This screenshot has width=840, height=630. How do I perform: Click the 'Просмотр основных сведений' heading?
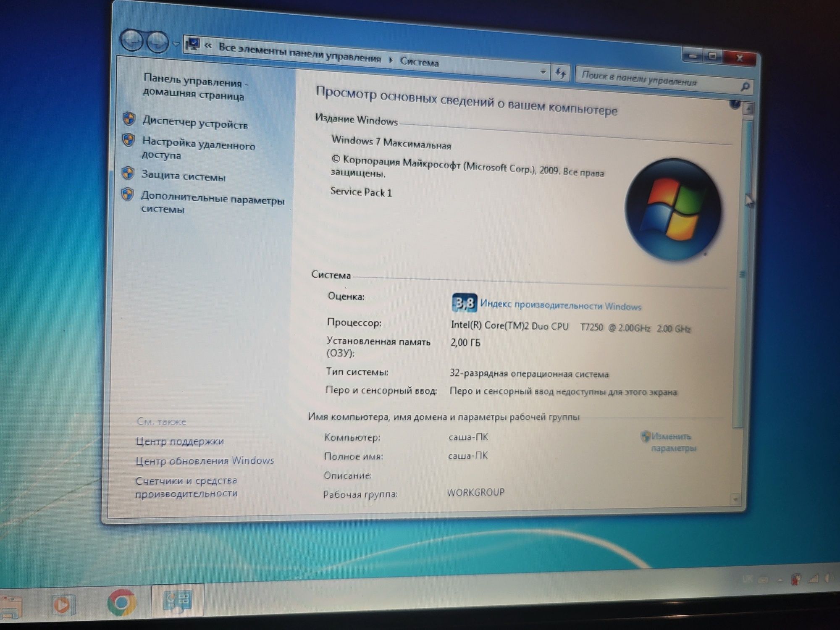(466, 100)
